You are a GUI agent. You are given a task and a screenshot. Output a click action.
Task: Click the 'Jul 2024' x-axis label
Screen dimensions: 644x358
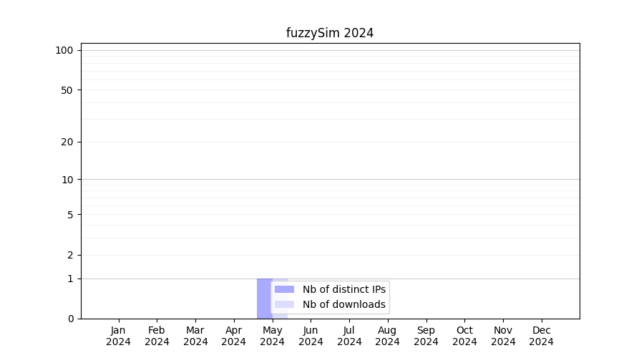pos(349,336)
